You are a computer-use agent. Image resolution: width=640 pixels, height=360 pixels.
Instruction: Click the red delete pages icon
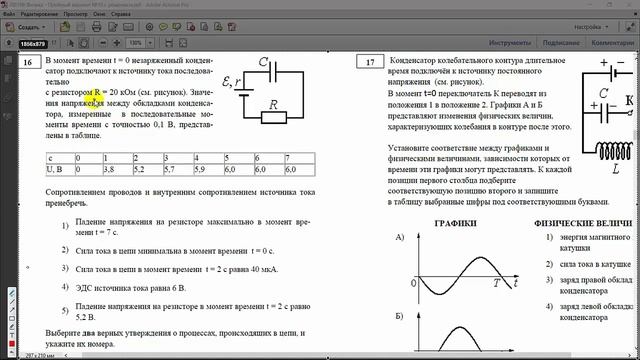point(232,27)
